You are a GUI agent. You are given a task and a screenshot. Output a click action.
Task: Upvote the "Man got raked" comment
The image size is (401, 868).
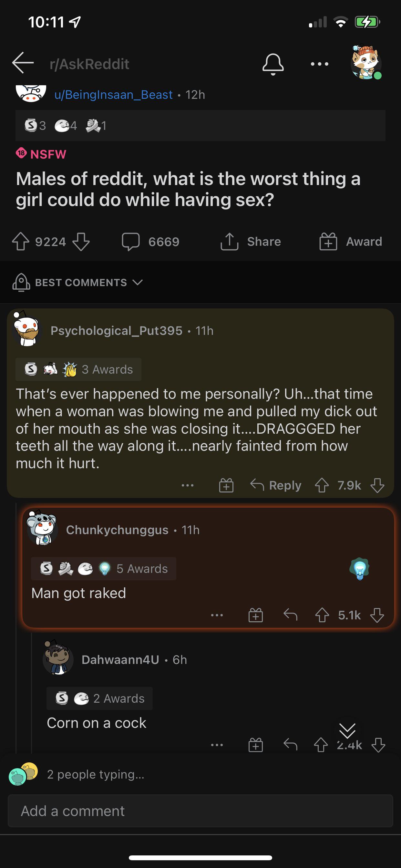click(322, 615)
